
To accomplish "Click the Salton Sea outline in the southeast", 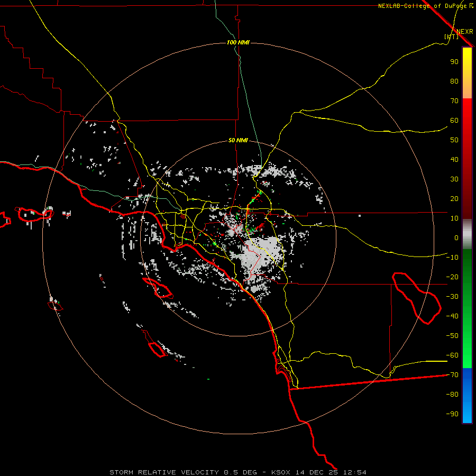I will pyautogui.click(x=417, y=298).
